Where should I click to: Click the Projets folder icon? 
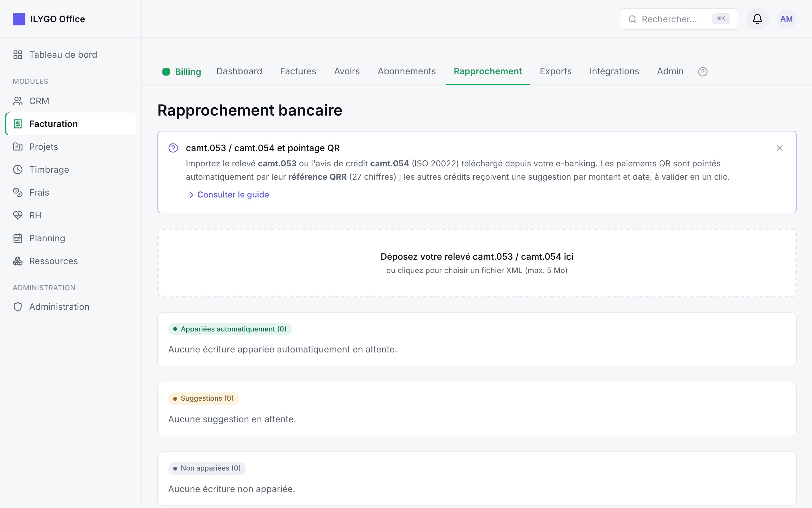coord(18,147)
